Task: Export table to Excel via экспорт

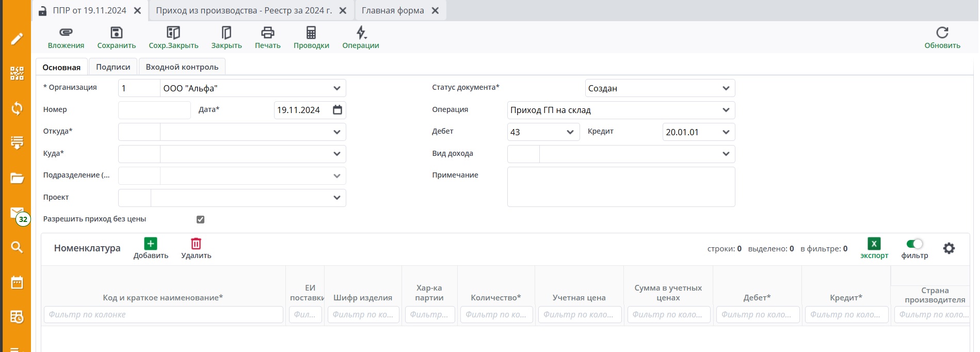Action: pos(874,244)
